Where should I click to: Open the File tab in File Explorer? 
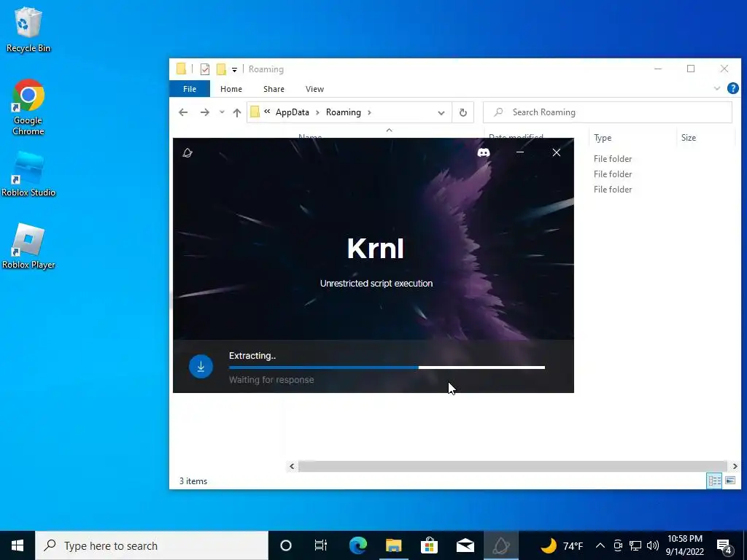pyautogui.click(x=190, y=89)
